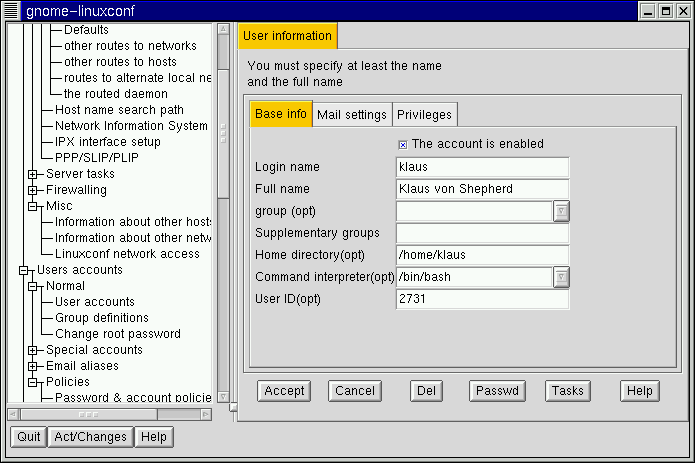The image size is (695, 463).
Task: Expand the Special accounts tree node
Action: 33,350
